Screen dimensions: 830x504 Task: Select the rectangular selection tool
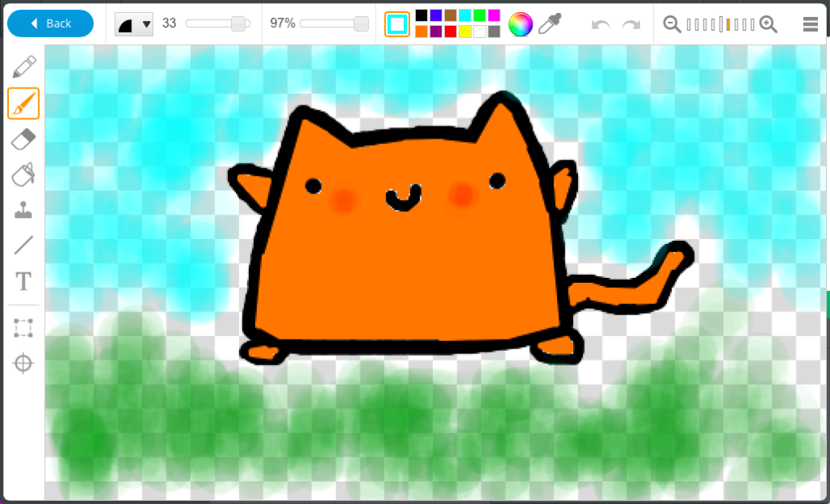24,328
